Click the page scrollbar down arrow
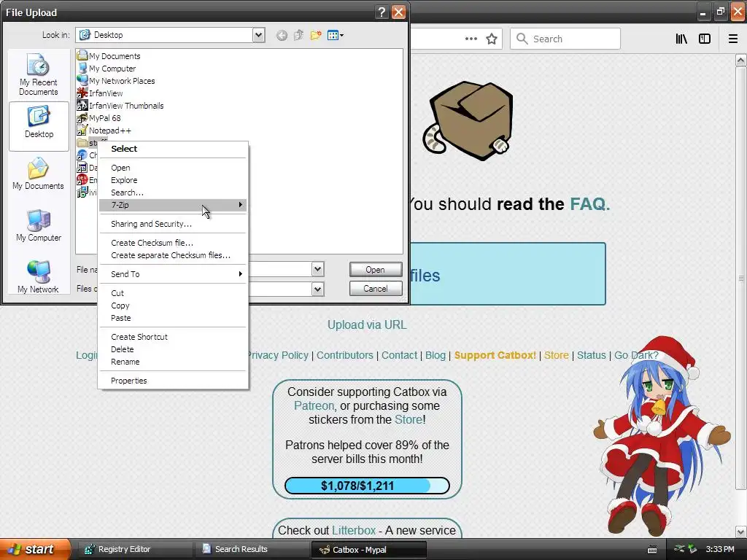The width and height of the screenshot is (747, 560). 741,532
